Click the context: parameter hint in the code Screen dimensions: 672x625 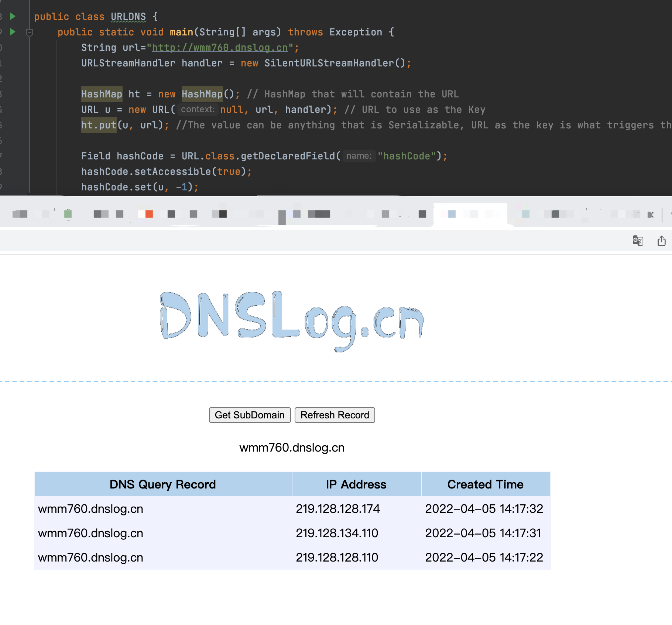click(198, 110)
